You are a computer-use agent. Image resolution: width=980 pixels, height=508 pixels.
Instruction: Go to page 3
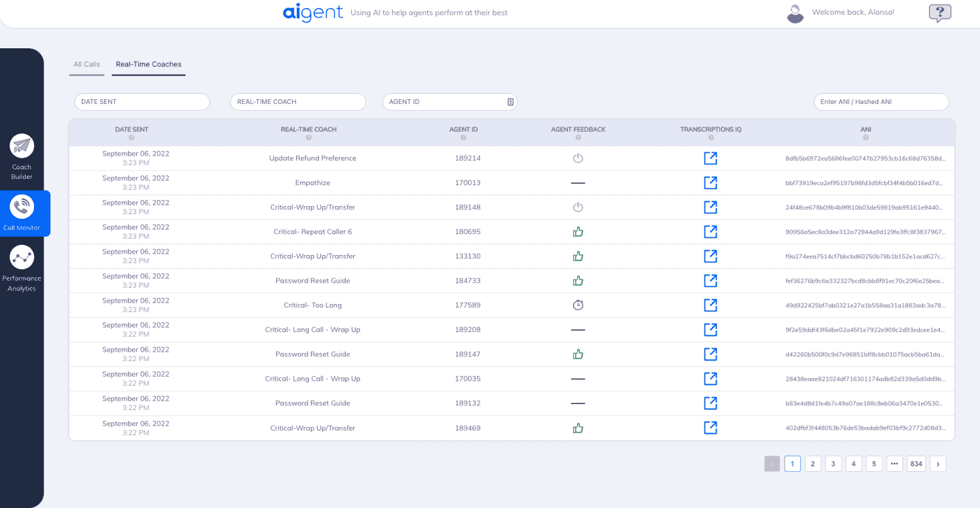click(x=833, y=464)
